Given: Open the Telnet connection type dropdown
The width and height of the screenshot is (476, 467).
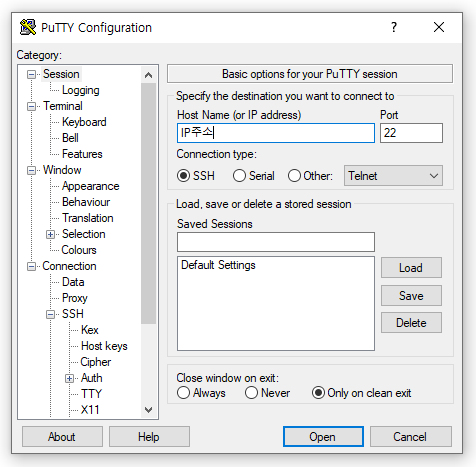Looking at the screenshot, I should (x=393, y=176).
